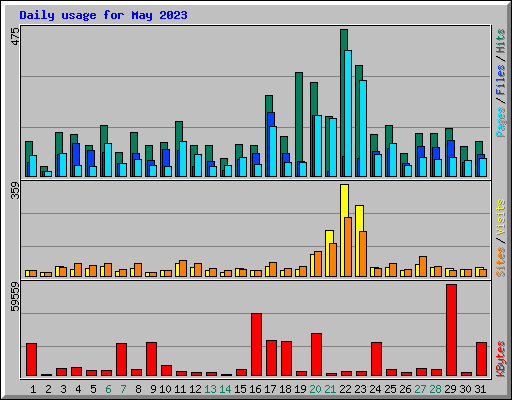The height and width of the screenshot is (400, 512).
Task: Click the red KBytes bar for day 20
Action: click(316, 355)
